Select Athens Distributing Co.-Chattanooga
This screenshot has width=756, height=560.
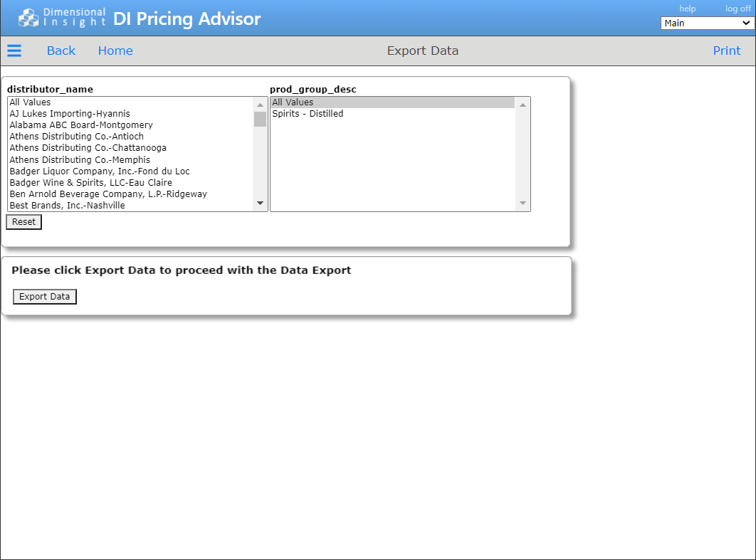[x=131, y=148]
